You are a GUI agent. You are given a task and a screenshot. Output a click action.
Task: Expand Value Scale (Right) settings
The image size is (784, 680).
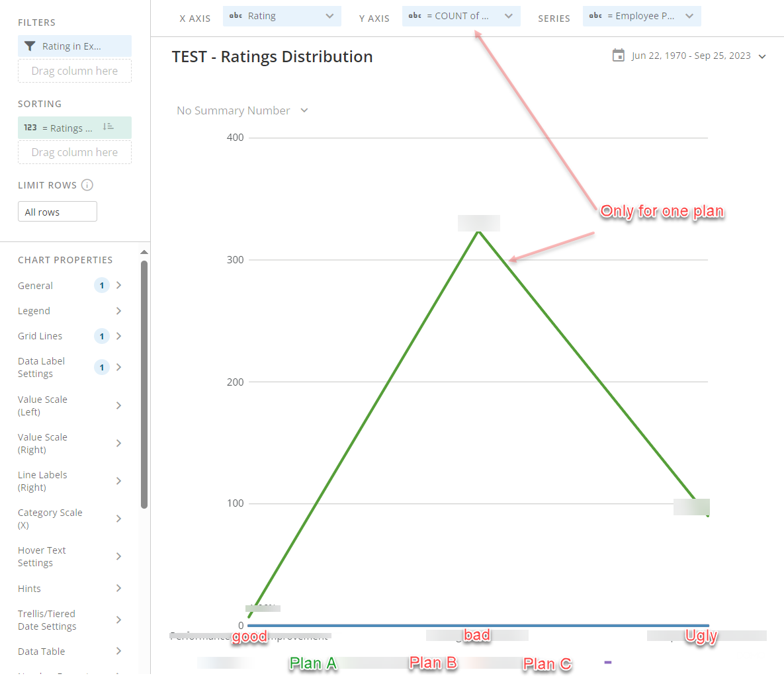coord(118,443)
